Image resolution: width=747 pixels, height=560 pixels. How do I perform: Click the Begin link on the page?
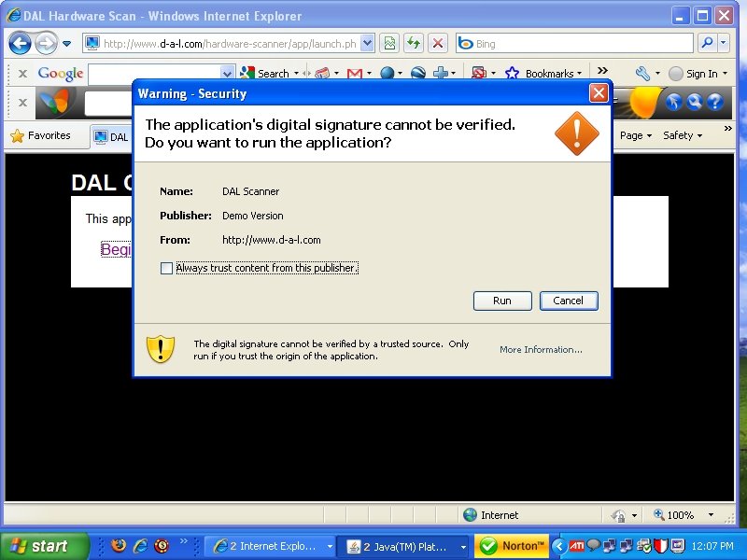pos(116,249)
